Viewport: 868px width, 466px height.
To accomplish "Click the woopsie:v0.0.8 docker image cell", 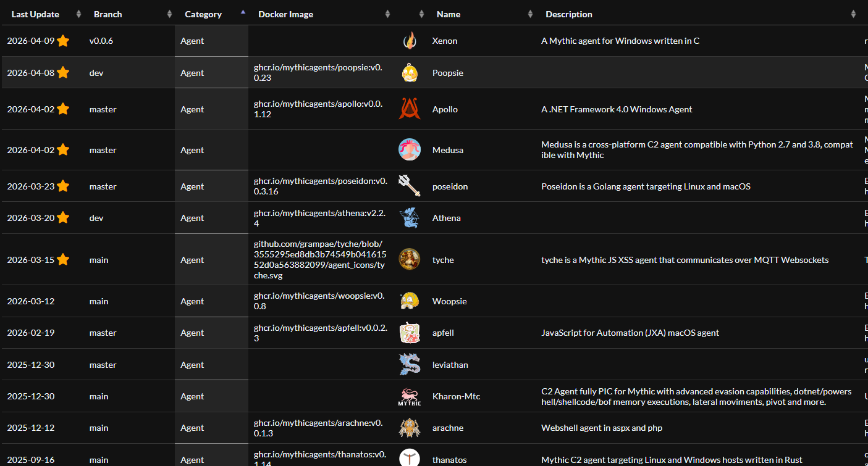I will click(319, 301).
